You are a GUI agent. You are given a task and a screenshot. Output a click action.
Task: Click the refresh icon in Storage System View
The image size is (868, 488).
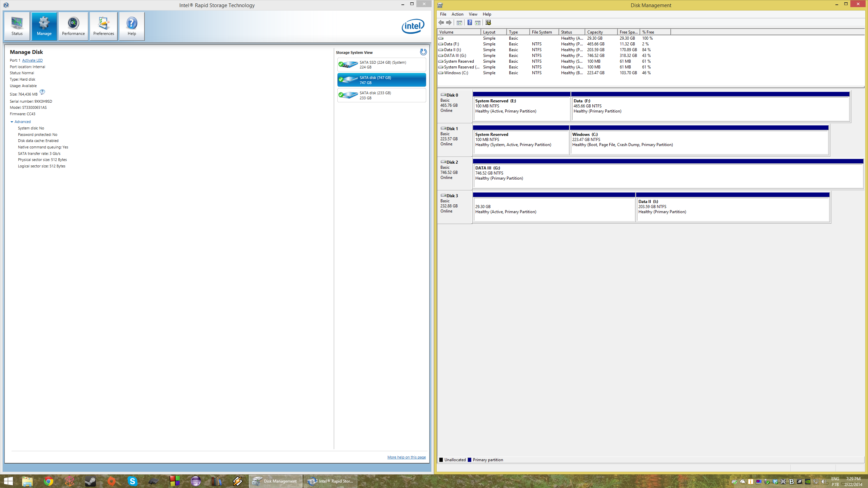pos(423,52)
